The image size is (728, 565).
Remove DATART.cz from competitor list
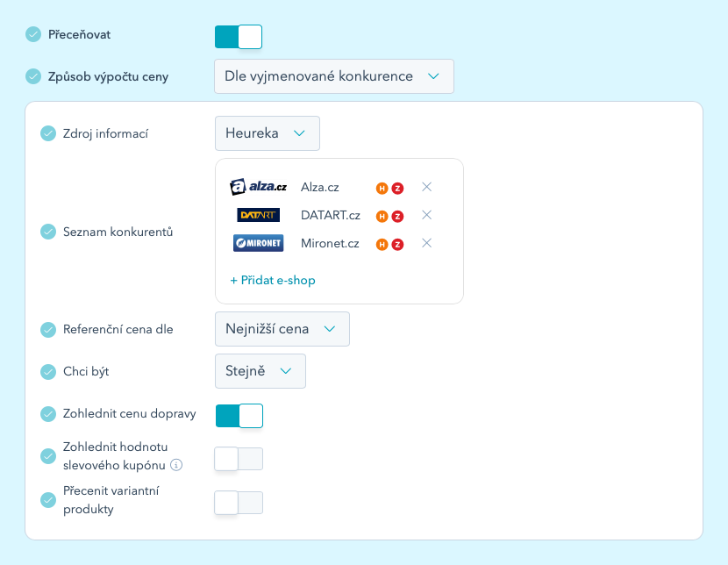426,215
